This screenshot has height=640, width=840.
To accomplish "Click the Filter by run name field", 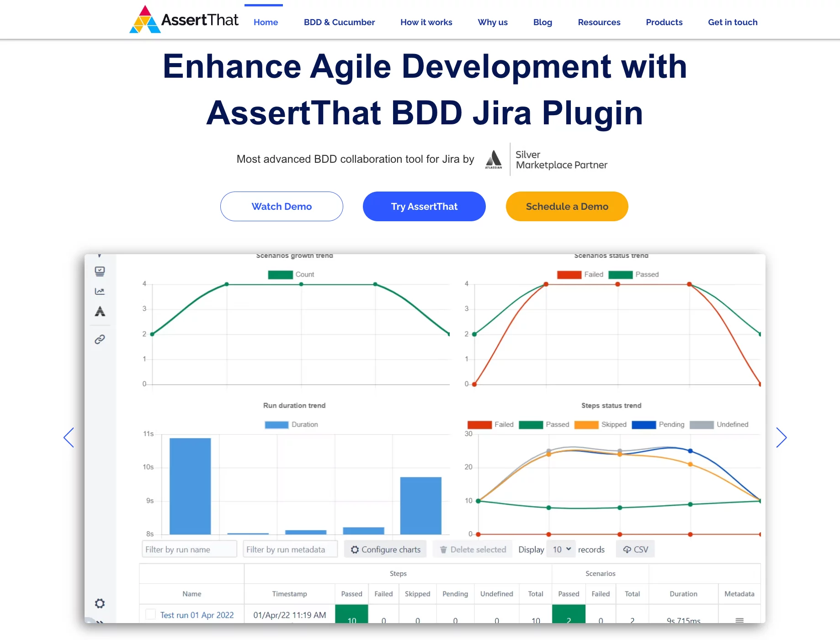I will [189, 549].
